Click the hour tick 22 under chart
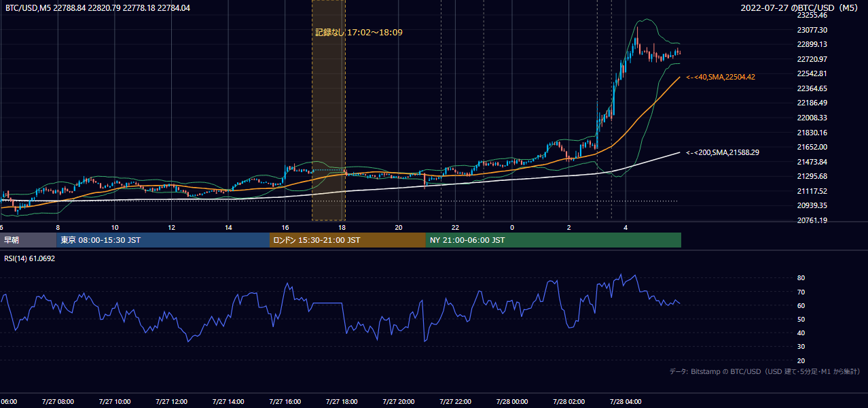 [x=456, y=227]
